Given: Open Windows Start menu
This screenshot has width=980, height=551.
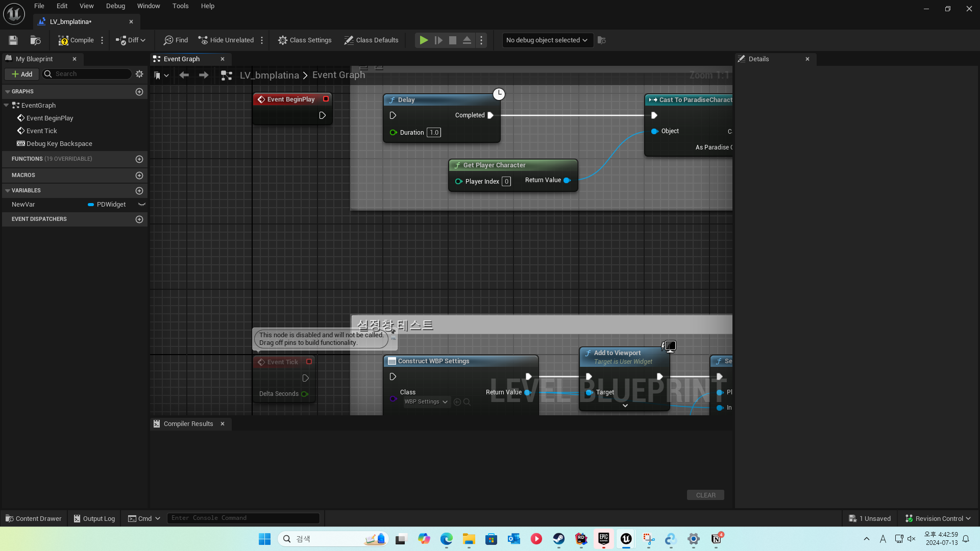Looking at the screenshot, I should click(x=264, y=539).
